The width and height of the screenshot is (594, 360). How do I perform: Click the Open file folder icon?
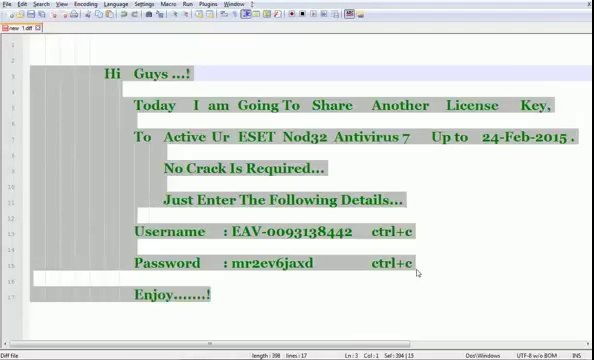pyautogui.click(x=21, y=14)
